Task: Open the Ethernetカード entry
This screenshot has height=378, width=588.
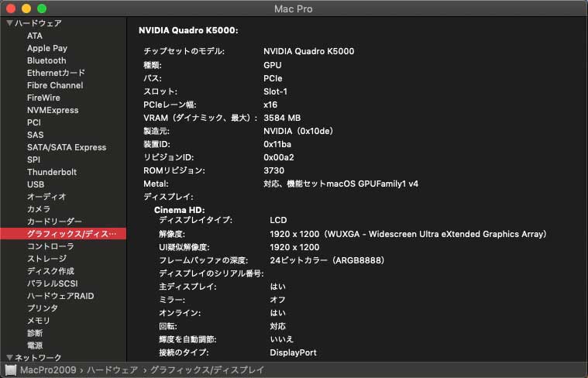Action: 56,73
